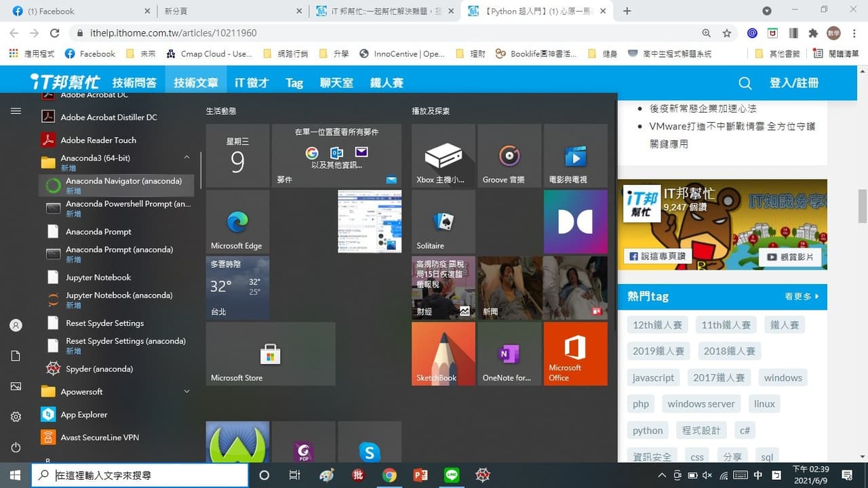The width and height of the screenshot is (868, 488).
Task: Open the Xbox console companion tile
Action: tap(443, 156)
